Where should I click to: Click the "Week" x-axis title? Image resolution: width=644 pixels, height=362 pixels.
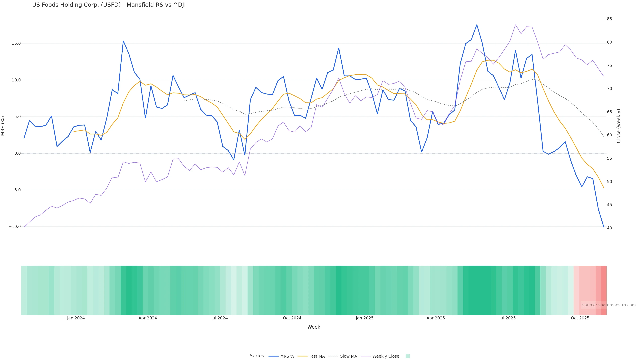tap(314, 327)
